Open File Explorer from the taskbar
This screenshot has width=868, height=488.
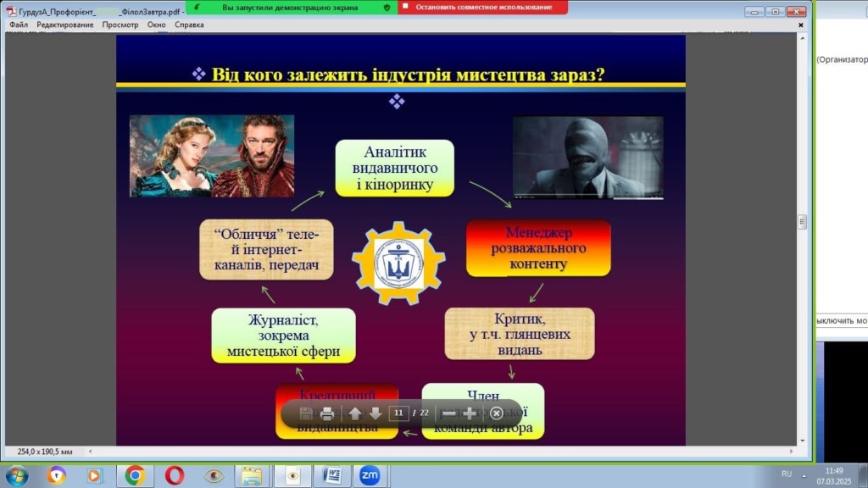pyautogui.click(x=252, y=476)
